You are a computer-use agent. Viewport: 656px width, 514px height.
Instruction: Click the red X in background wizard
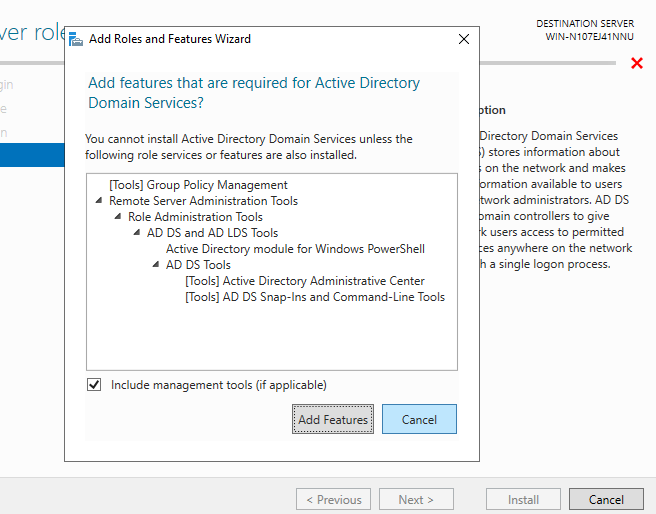[x=637, y=64]
